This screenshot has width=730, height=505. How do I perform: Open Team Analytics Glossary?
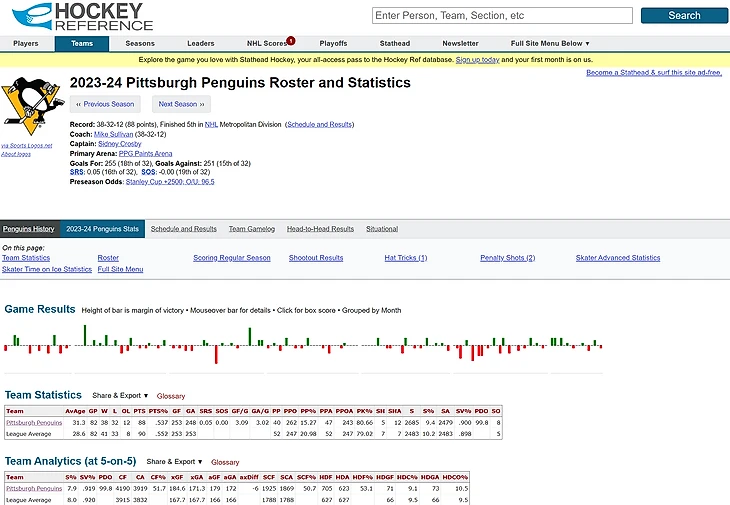(225, 462)
